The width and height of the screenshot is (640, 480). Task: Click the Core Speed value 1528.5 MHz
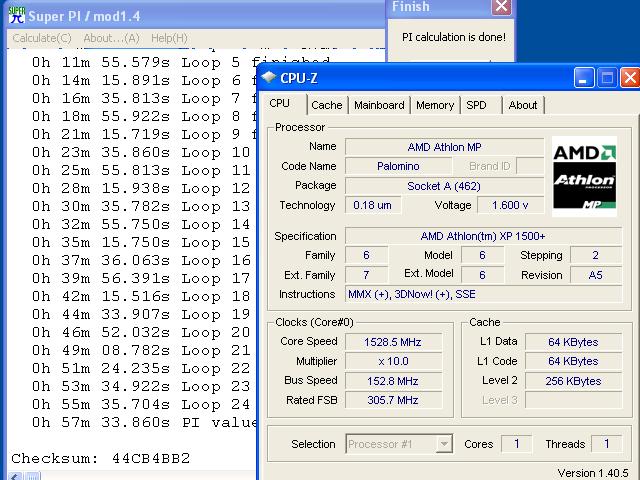click(393, 342)
